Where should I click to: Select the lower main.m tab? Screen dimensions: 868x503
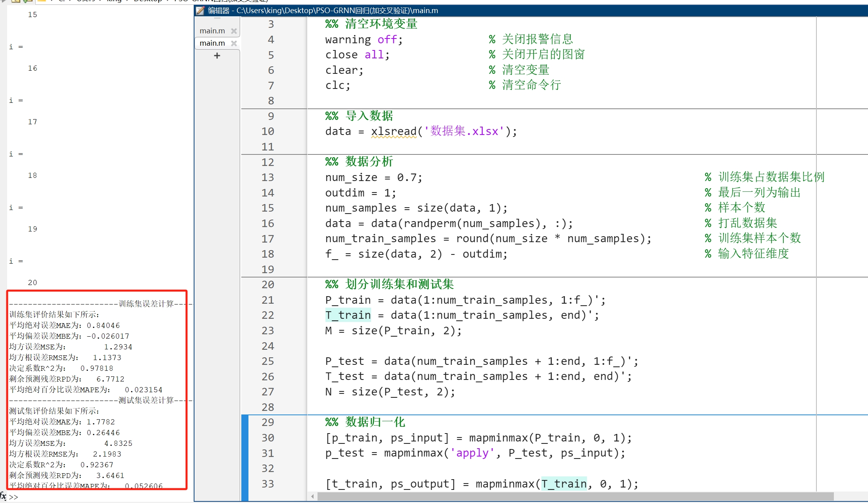coord(212,43)
